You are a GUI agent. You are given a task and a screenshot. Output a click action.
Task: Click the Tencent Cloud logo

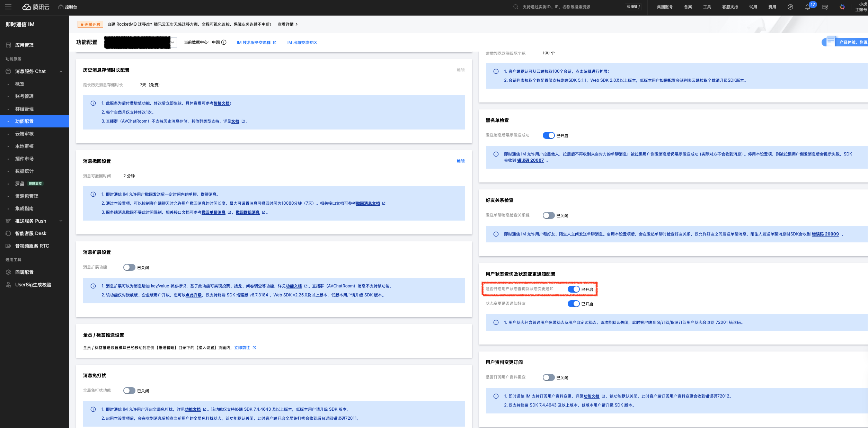pos(36,7)
